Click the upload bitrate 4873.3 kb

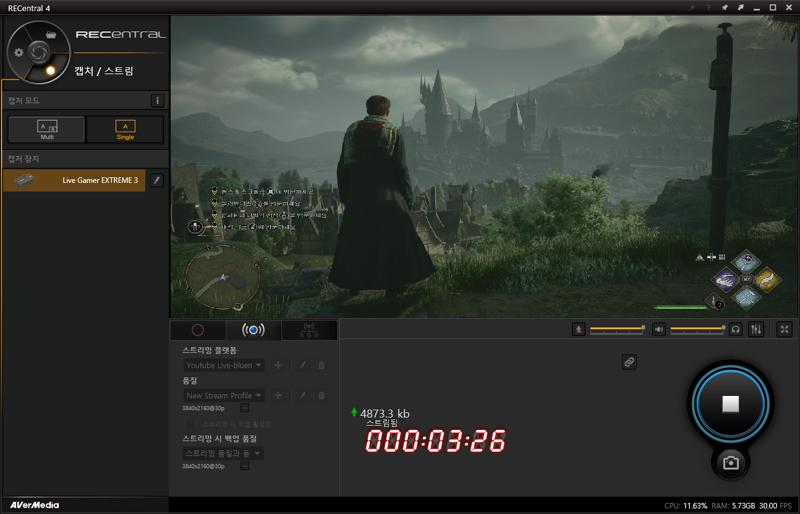click(385, 413)
